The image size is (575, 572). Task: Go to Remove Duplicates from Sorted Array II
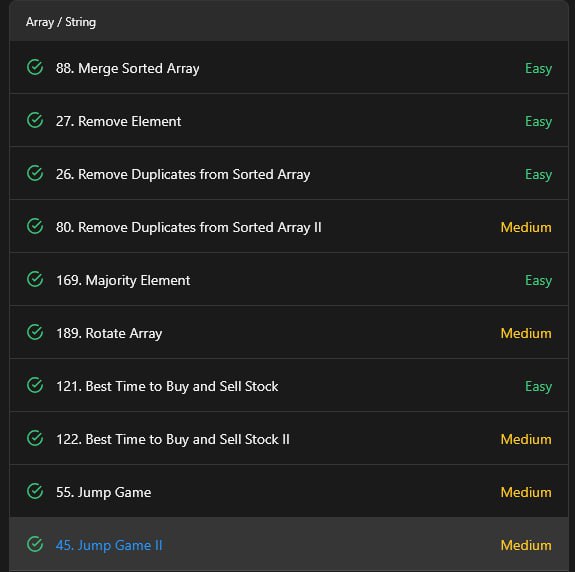(x=188, y=227)
